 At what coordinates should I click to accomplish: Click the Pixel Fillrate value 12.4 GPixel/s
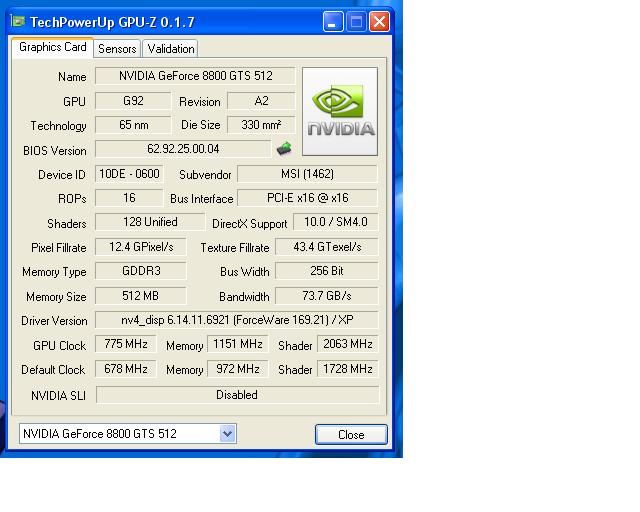[141, 247]
